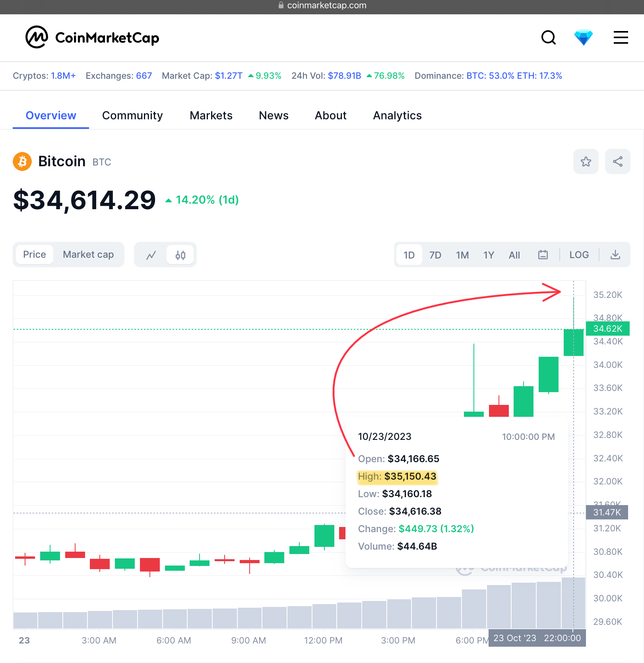
Task: Open the hamburger menu
Action: point(621,37)
